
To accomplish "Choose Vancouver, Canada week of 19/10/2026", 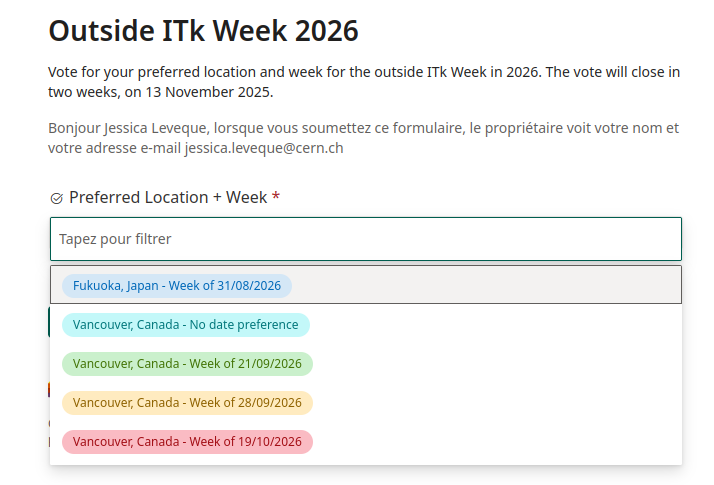I will tap(187, 441).
